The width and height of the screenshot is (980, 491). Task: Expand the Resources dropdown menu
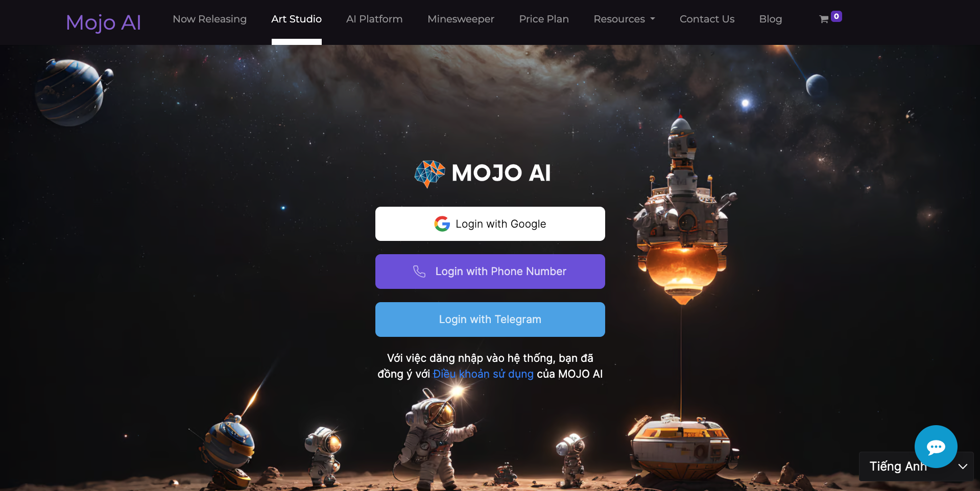click(x=624, y=19)
